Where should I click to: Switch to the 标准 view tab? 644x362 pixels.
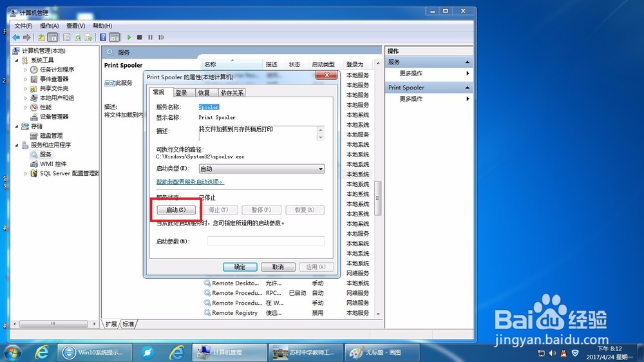[128, 324]
